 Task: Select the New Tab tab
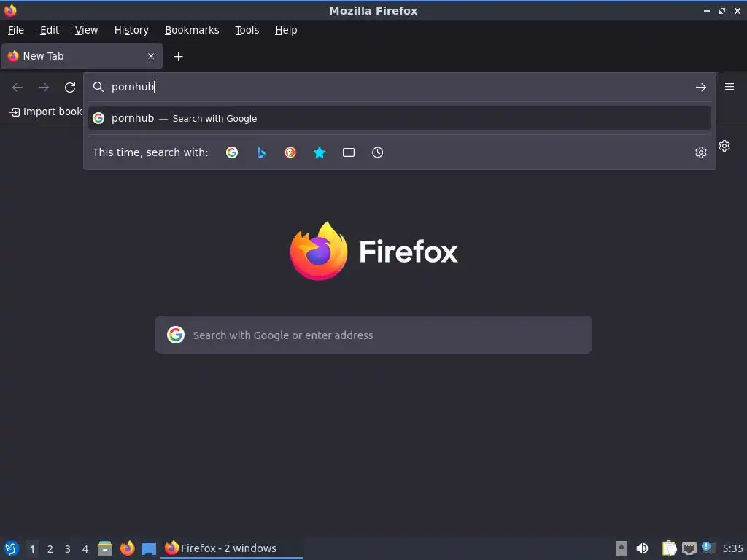point(82,56)
